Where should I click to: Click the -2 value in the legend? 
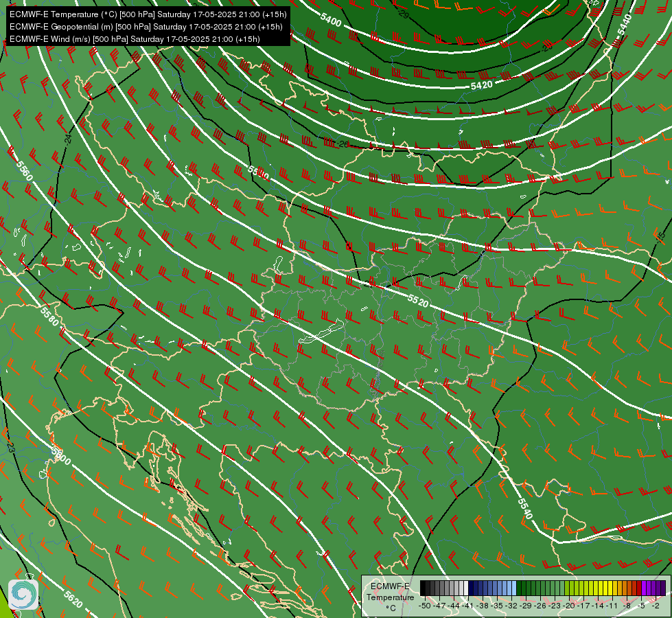pyautogui.click(x=656, y=606)
